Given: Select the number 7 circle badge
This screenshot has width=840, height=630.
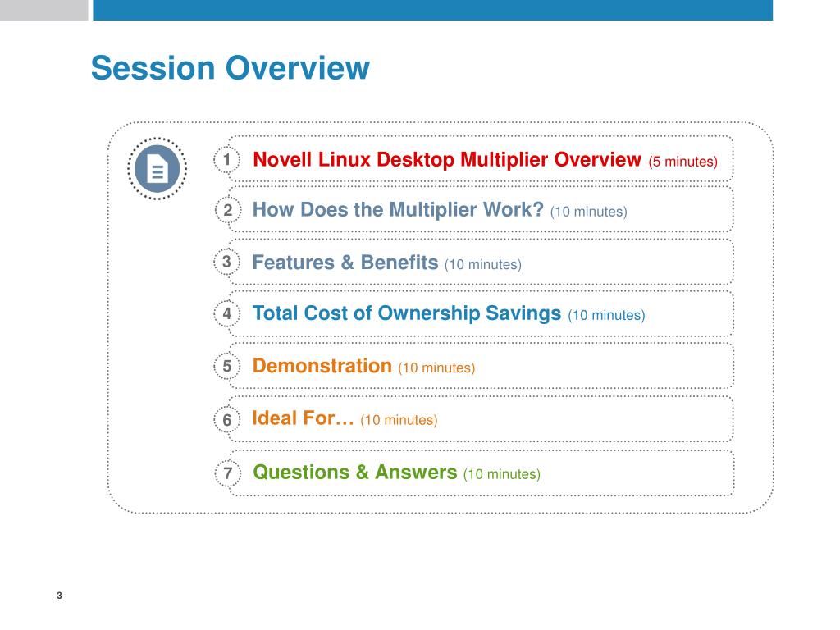Looking at the screenshot, I should pyautogui.click(x=228, y=473).
